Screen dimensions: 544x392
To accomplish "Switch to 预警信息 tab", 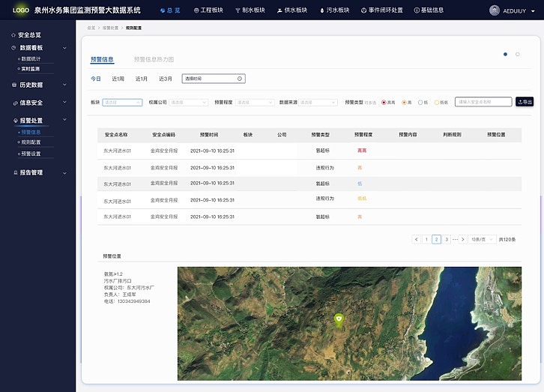I will [102, 59].
